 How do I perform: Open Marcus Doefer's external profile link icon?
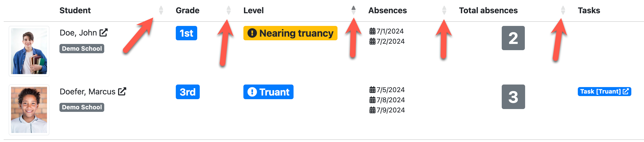(x=122, y=91)
